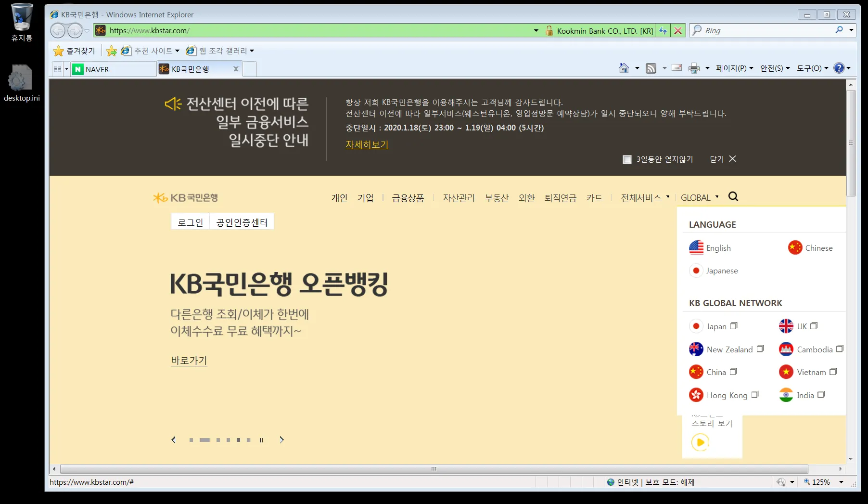Select the desktop.ini file icon
The height and width of the screenshot is (504, 868).
click(x=22, y=83)
